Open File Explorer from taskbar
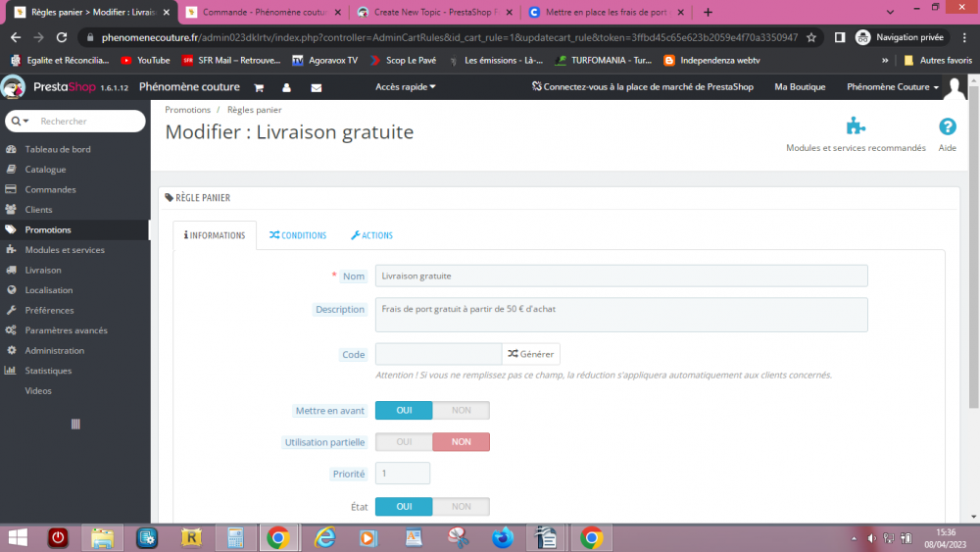Viewport: 980px width, 552px height. [x=103, y=537]
